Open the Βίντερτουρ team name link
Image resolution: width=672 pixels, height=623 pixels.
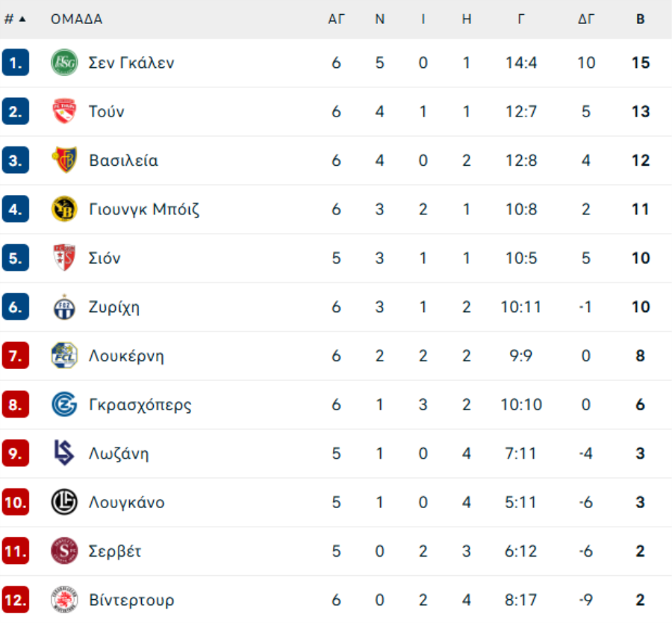tap(131, 600)
